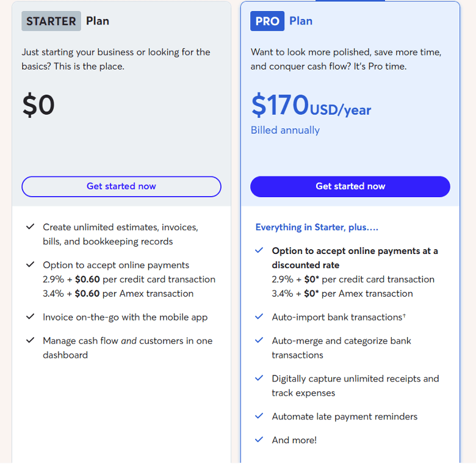This screenshot has width=476, height=464.
Task: Click the Auto-import bank transactions text
Action: [x=339, y=317]
